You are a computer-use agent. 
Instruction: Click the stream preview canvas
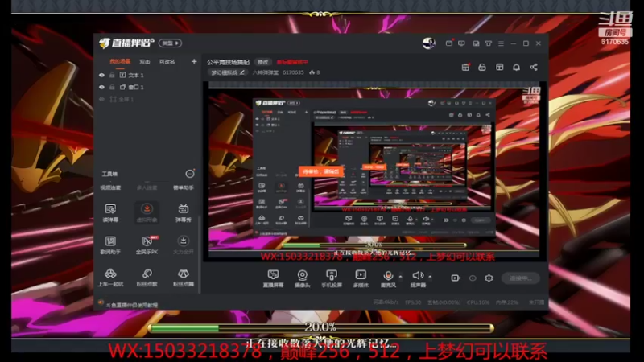374,171
